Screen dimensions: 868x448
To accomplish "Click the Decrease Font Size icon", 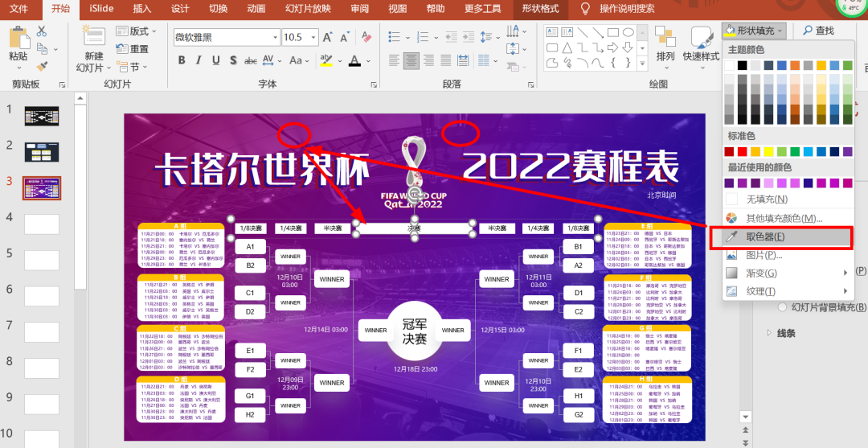I will [x=345, y=37].
